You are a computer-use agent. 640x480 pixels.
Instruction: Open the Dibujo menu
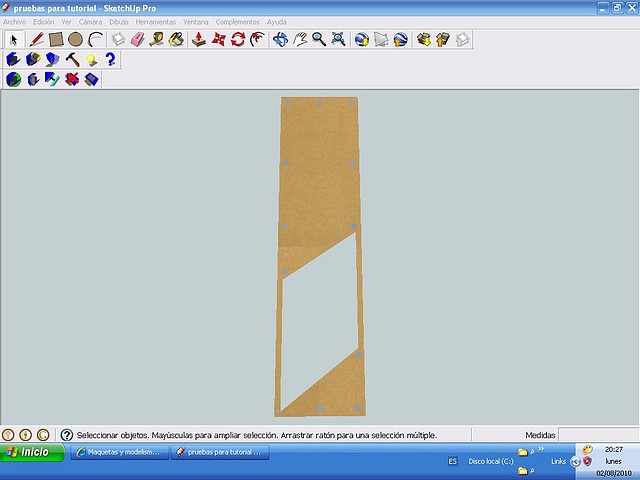tap(119, 22)
